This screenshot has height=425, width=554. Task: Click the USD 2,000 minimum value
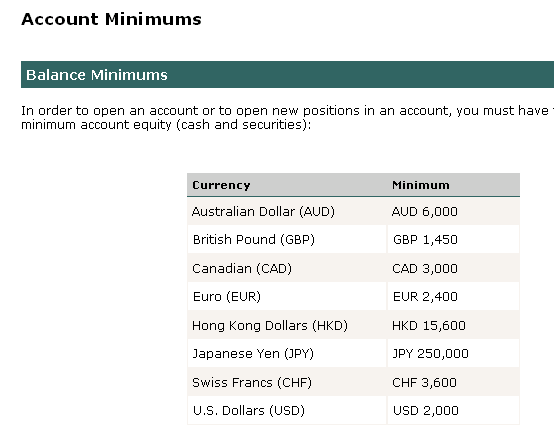425,411
